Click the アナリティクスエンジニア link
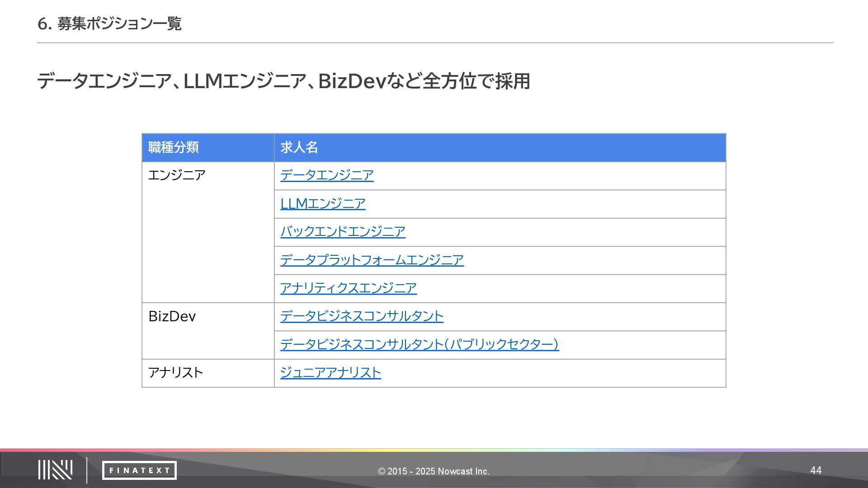868x488 pixels. pyautogui.click(x=348, y=288)
